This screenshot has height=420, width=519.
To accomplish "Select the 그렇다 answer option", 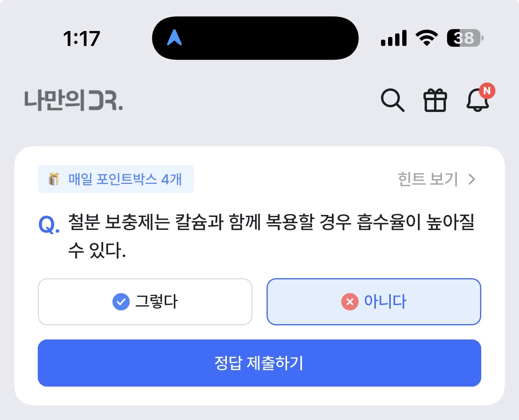I will click(x=145, y=302).
